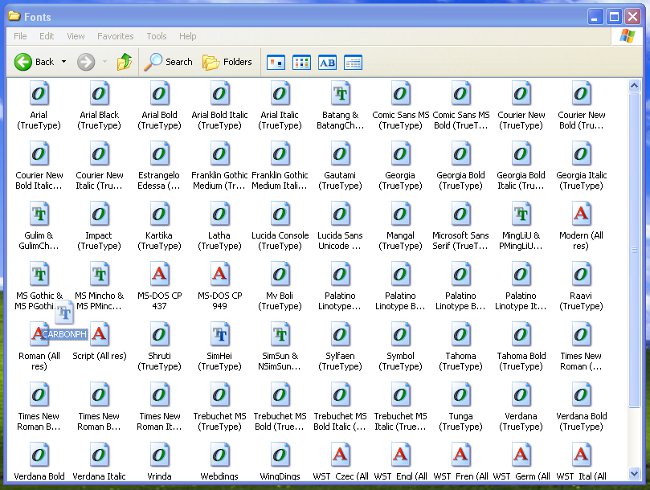Click the Latha (TrueType) label

tap(219, 241)
